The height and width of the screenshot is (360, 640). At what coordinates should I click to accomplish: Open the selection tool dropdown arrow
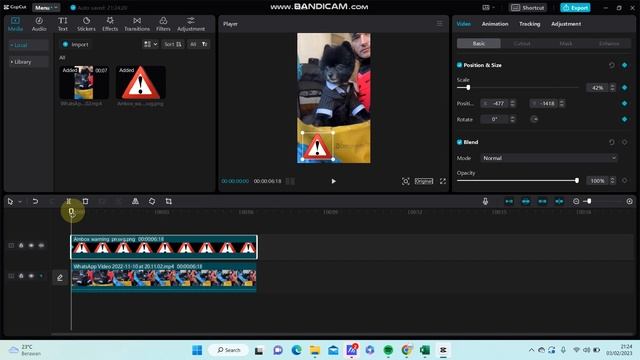click(x=20, y=202)
